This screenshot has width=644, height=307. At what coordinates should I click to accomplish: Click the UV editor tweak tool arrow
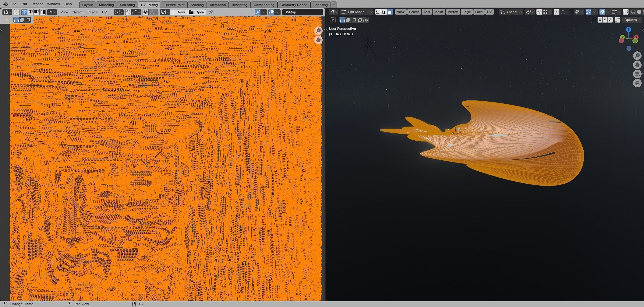point(7,20)
